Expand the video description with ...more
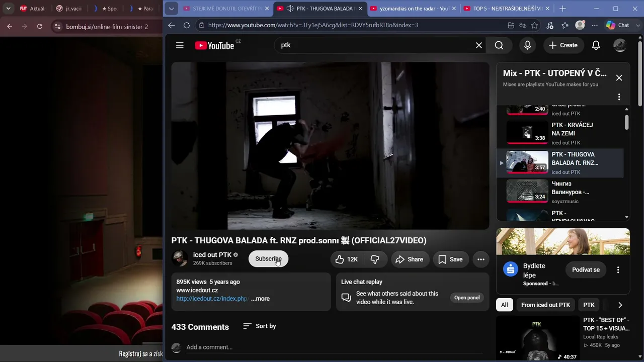Image resolution: width=644 pixels, height=362 pixels. pyautogui.click(x=261, y=299)
